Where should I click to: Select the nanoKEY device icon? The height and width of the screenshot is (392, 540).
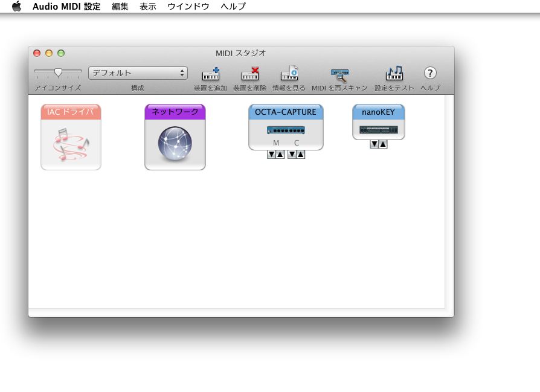[x=379, y=122]
